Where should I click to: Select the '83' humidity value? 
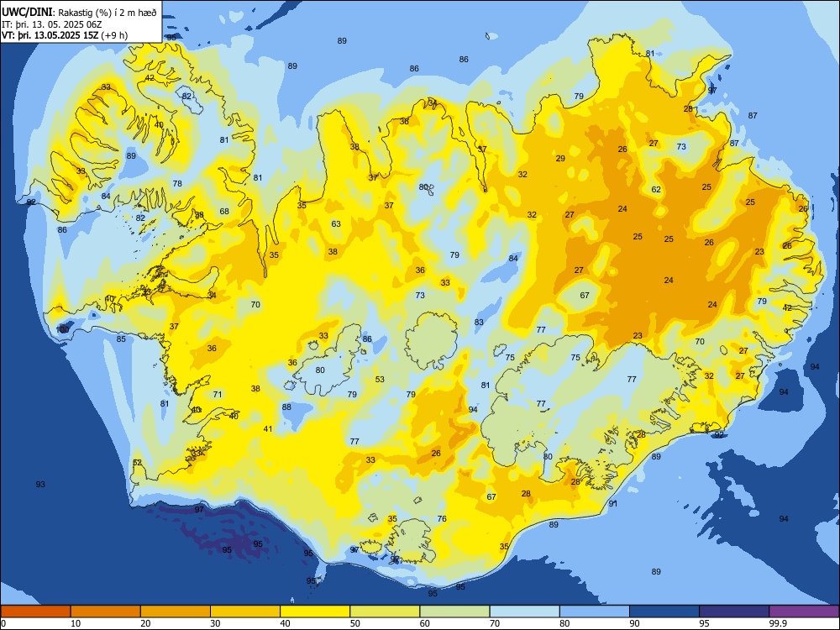coord(479,322)
